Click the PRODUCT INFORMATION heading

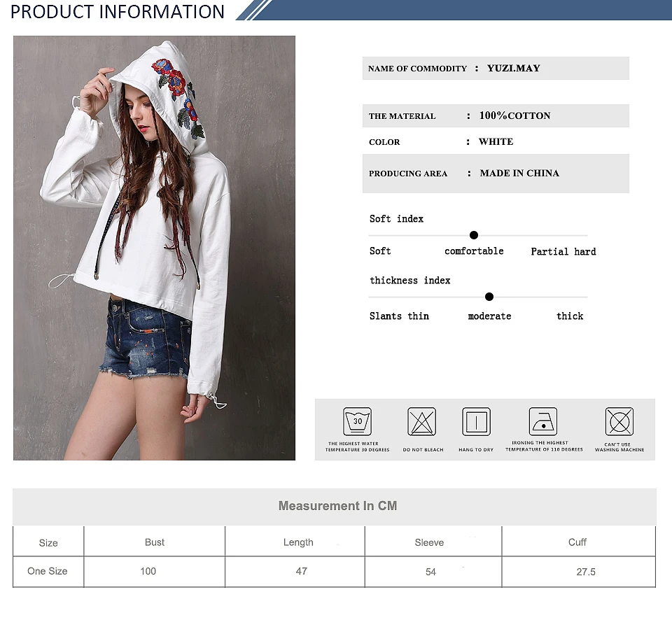pyautogui.click(x=118, y=12)
